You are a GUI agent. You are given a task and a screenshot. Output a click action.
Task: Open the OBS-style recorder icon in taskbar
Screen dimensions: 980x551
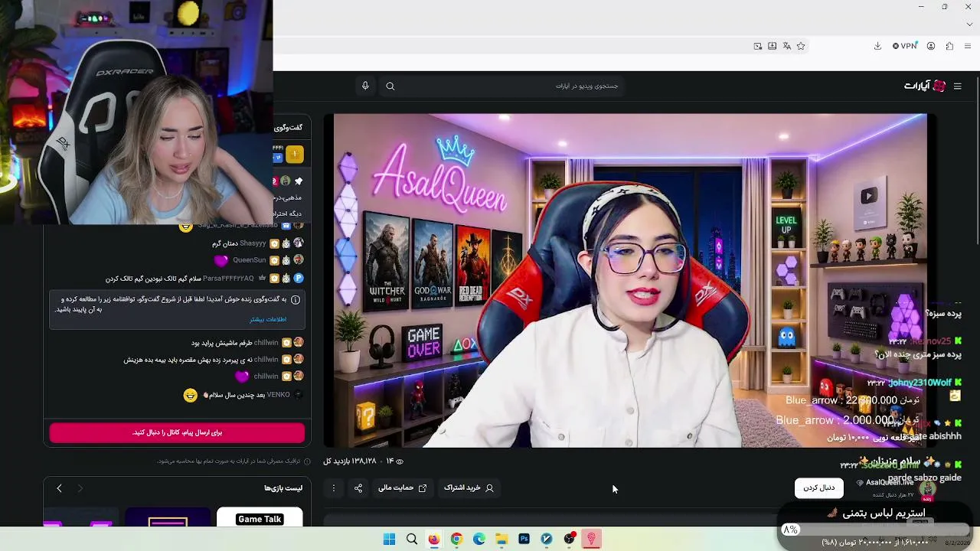569,539
